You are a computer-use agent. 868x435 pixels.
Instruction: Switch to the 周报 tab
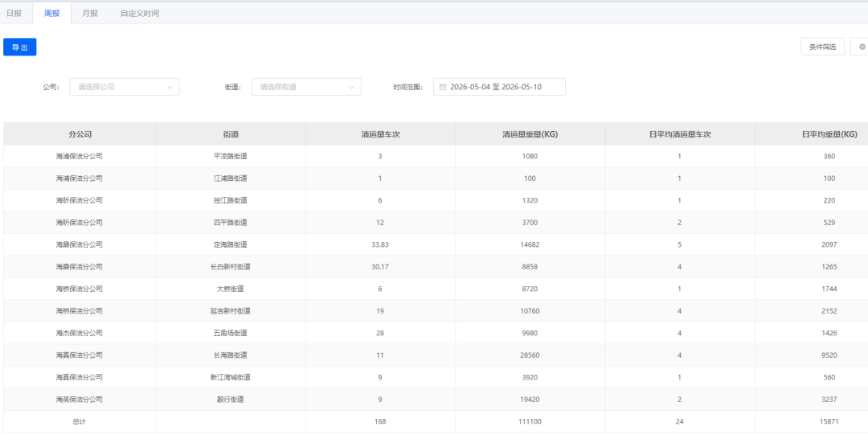[52, 14]
